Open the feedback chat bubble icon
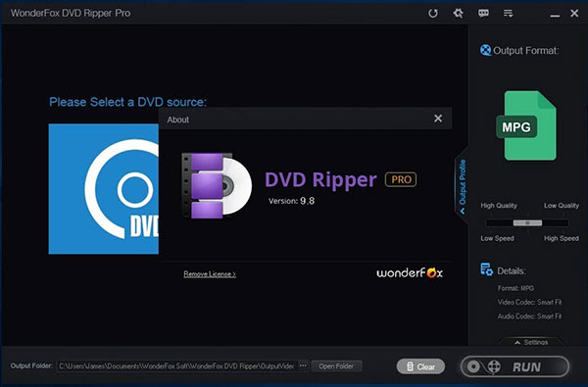Screen dimensions: 588x387 (x=483, y=14)
